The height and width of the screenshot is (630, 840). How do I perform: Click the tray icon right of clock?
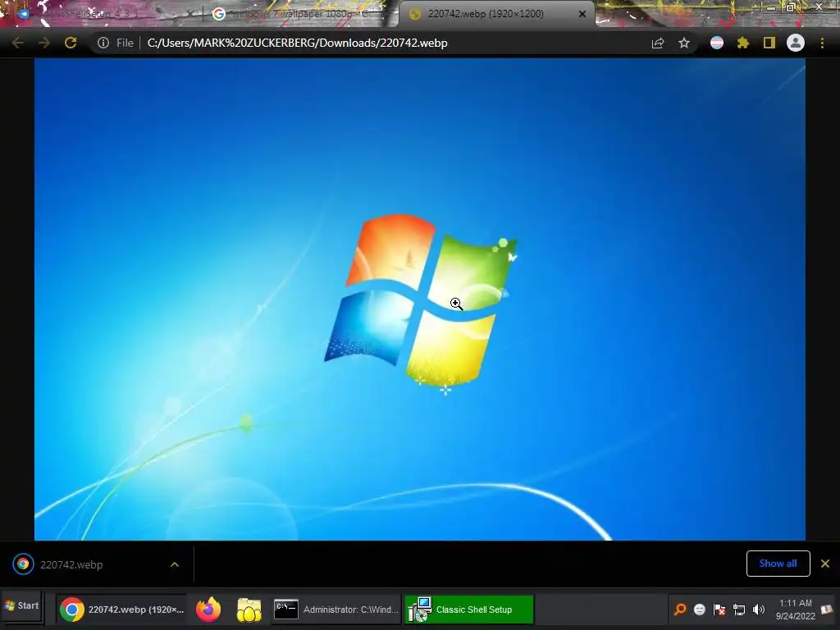pos(827,609)
